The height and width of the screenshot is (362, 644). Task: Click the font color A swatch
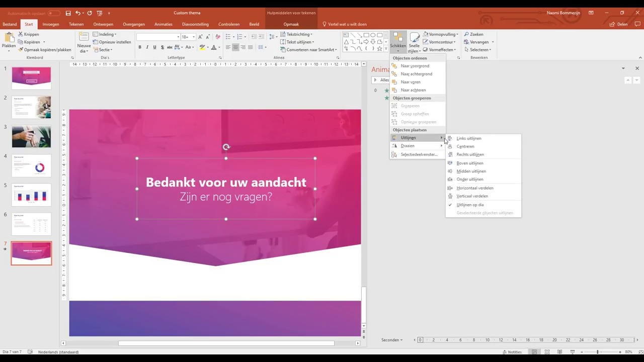click(x=213, y=47)
